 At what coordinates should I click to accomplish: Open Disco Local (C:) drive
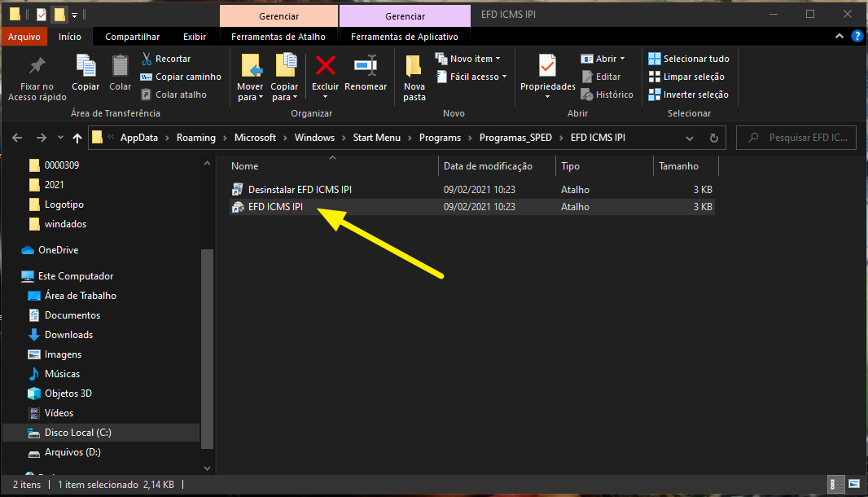[x=77, y=433]
